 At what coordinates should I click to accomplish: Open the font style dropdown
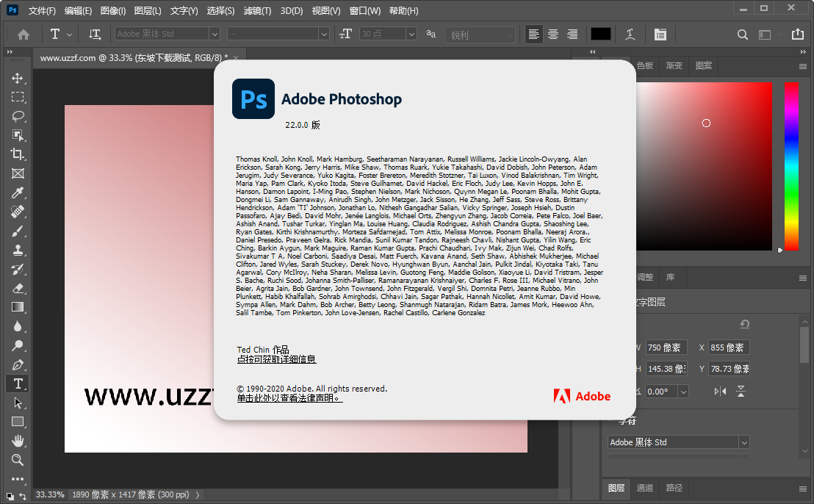coord(324,35)
